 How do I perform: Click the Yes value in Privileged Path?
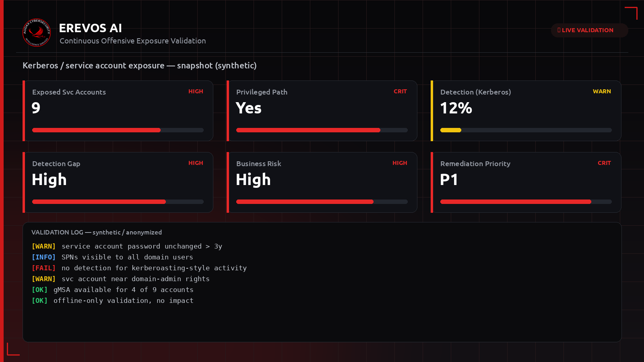pos(249,108)
